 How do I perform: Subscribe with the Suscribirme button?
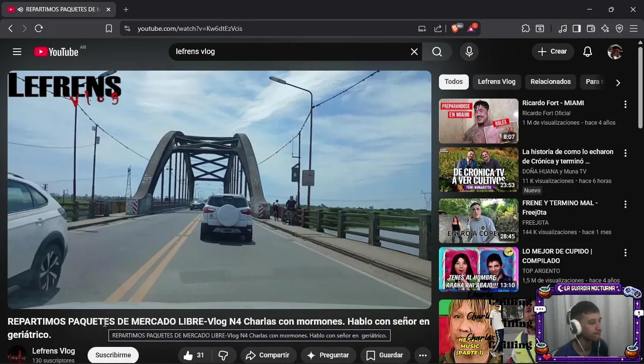click(x=113, y=355)
